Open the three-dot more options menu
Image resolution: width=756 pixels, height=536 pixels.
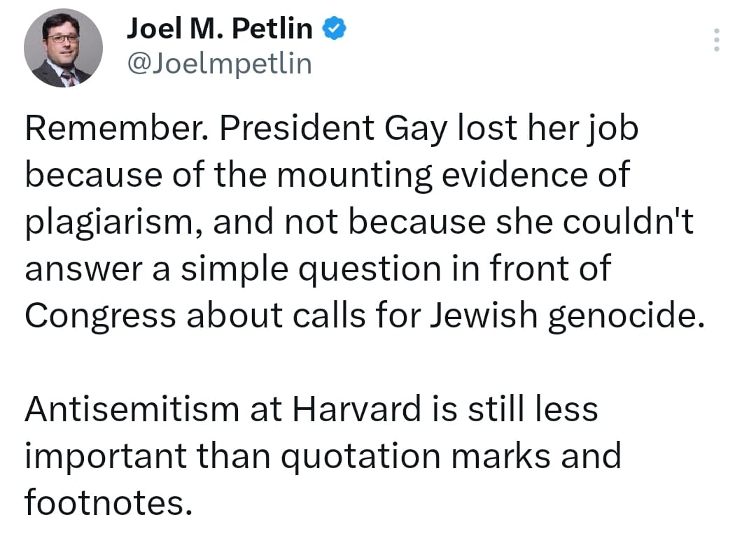coord(716,40)
